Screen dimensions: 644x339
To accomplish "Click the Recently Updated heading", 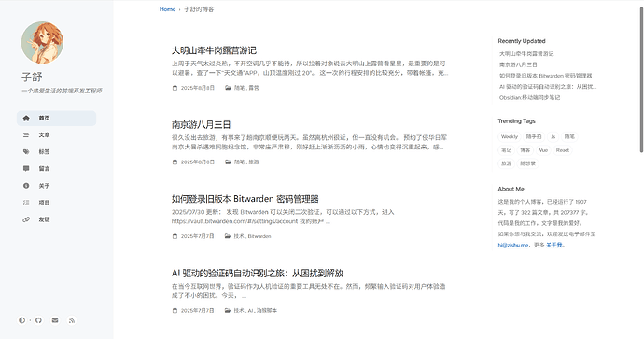I will click(522, 41).
